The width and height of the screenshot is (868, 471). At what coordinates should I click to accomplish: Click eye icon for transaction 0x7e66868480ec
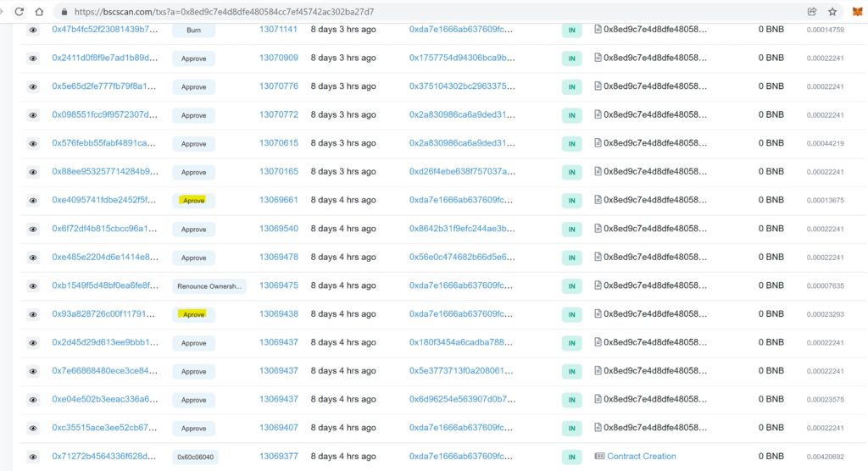pyautogui.click(x=33, y=371)
